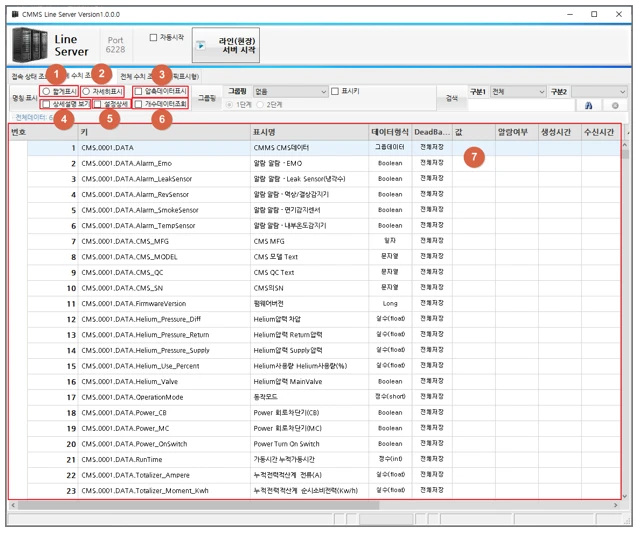The width and height of the screenshot is (639, 533).
Task: Click the 수신시간 column header
Action: click(601, 132)
